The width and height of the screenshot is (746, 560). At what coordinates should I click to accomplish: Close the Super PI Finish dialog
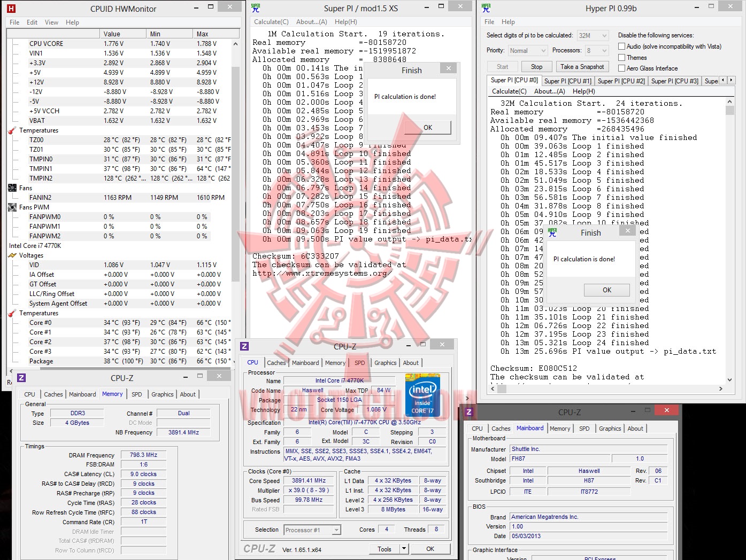tap(449, 68)
